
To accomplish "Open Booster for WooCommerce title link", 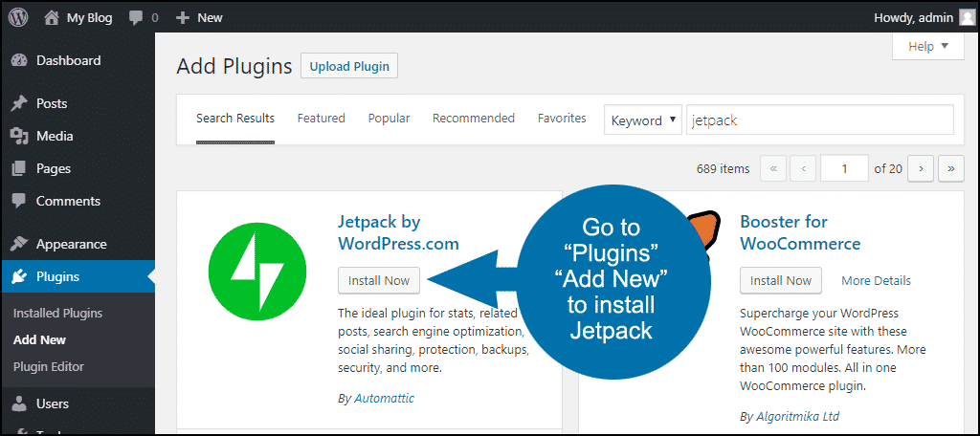I will point(800,232).
